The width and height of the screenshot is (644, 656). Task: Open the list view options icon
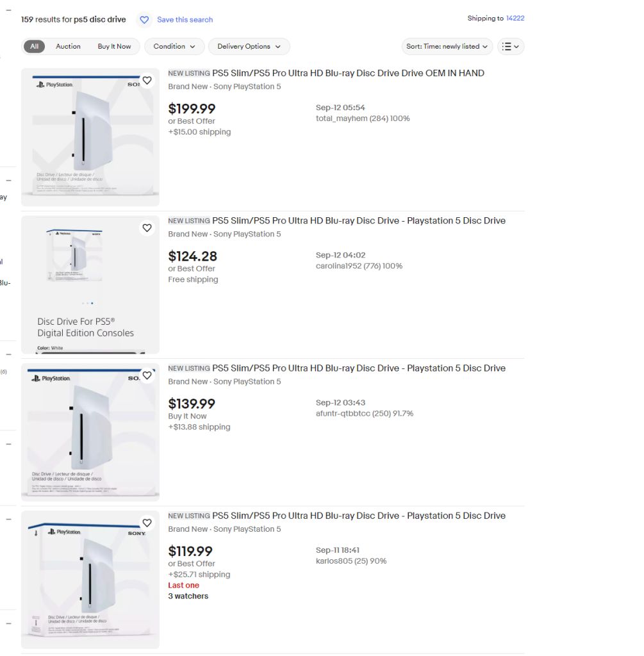(x=511, y=46)
